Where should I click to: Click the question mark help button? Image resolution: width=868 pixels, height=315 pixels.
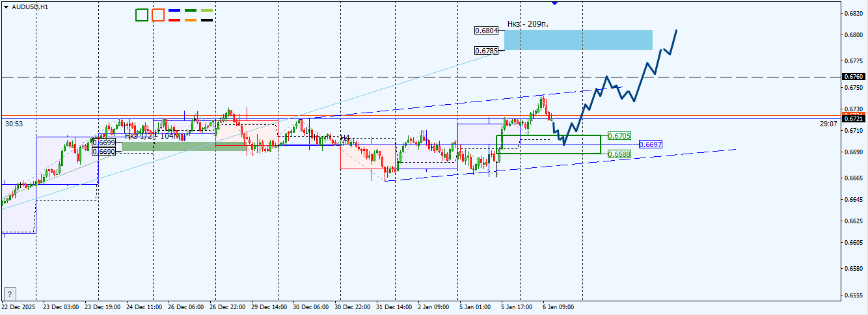pyautogui.click(x=9, y=294)
